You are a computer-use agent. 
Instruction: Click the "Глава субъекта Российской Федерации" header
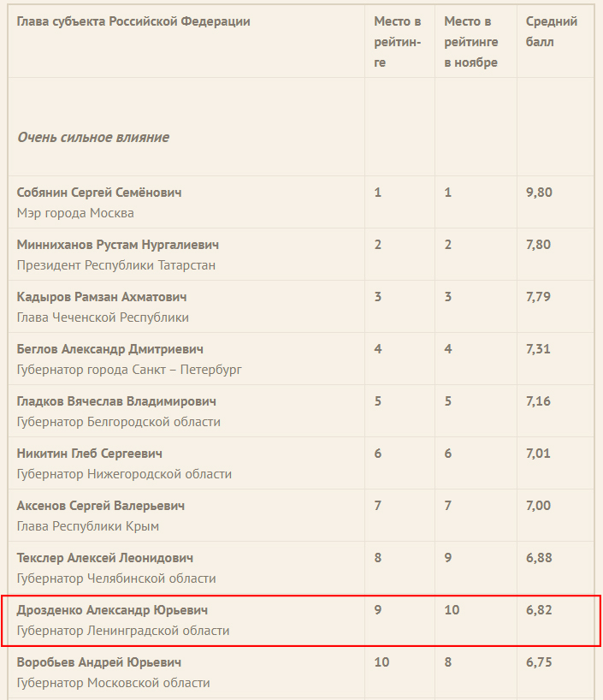click(x=133, y=21)
